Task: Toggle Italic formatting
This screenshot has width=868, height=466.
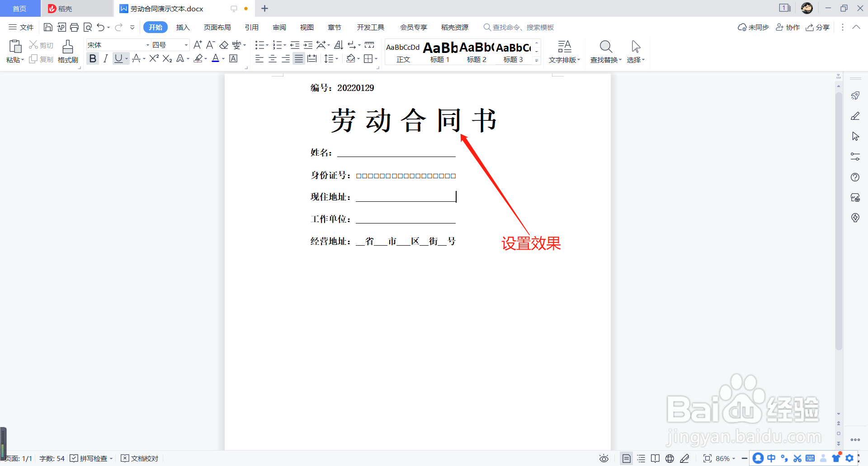Action: coord(105,58)
